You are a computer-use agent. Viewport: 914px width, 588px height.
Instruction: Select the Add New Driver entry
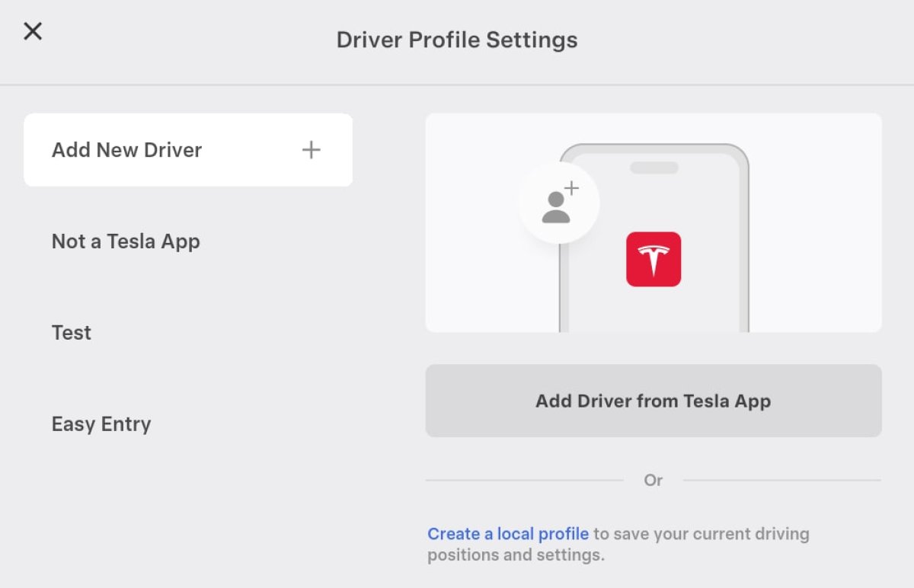(x=188, y=150)
